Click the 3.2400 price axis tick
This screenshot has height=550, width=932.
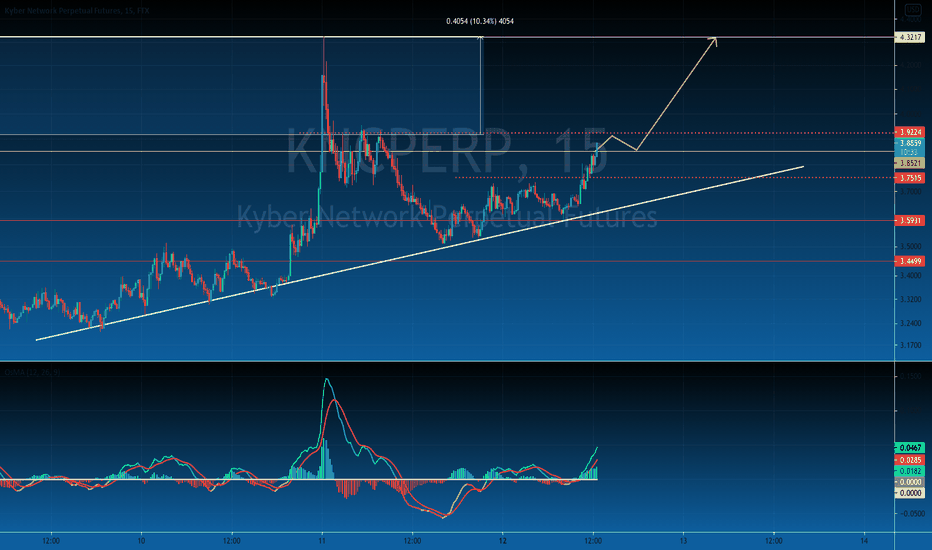coord(911,323)
